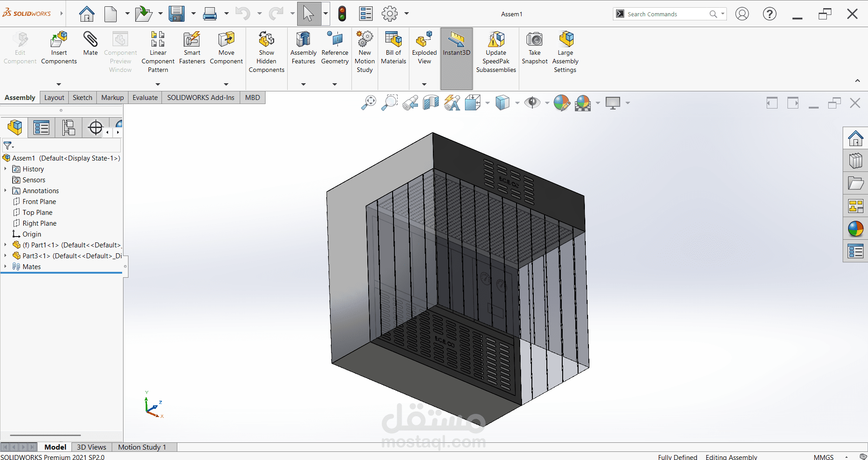Open the DimXpertManager crosshair tab
This screenshot has height=460, width=868.
click(x=95, y=128)
